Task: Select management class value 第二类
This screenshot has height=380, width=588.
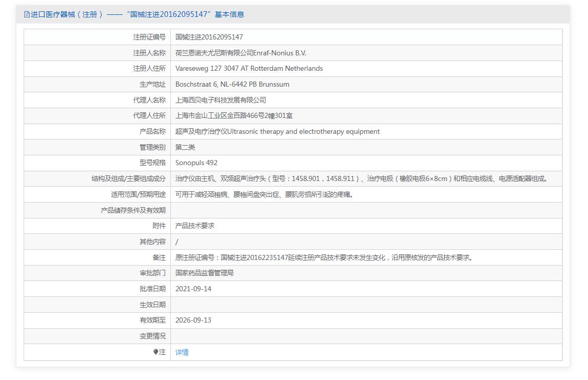Action: (x=185, y=147)
